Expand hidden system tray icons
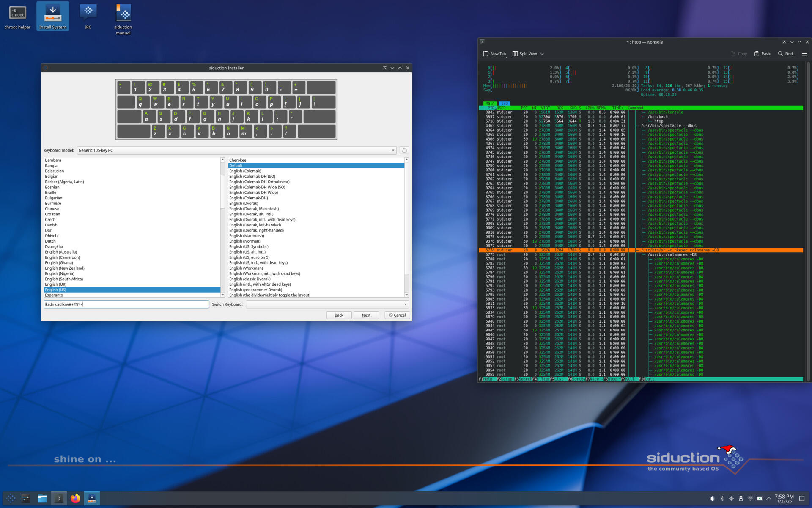 [769, 499]
